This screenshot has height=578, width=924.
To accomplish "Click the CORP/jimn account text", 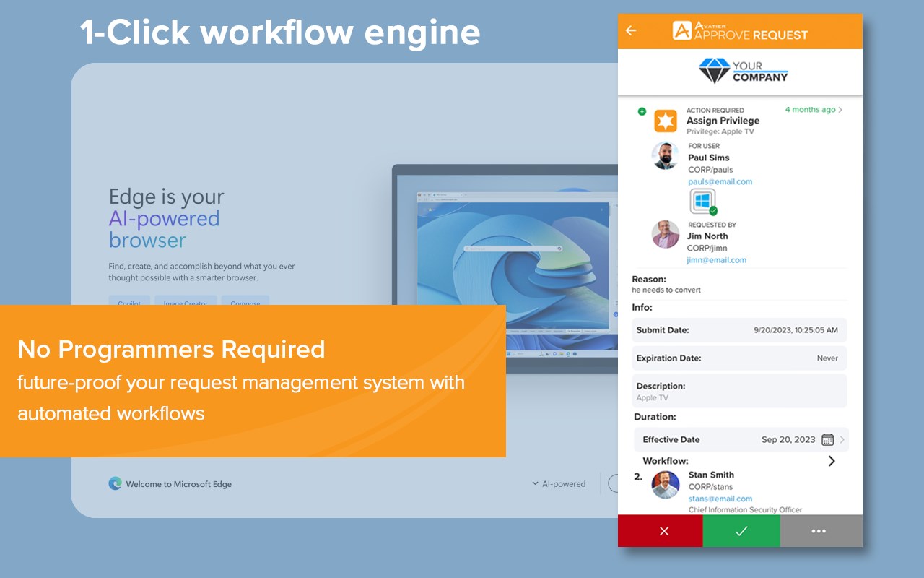I will 708,249.
